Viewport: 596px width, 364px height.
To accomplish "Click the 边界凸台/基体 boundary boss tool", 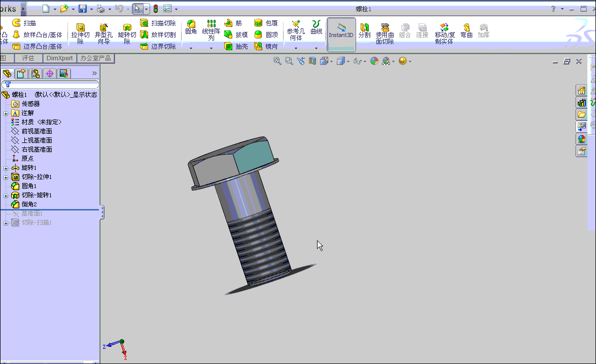I will pyautogui.click(x=37, y=46).
